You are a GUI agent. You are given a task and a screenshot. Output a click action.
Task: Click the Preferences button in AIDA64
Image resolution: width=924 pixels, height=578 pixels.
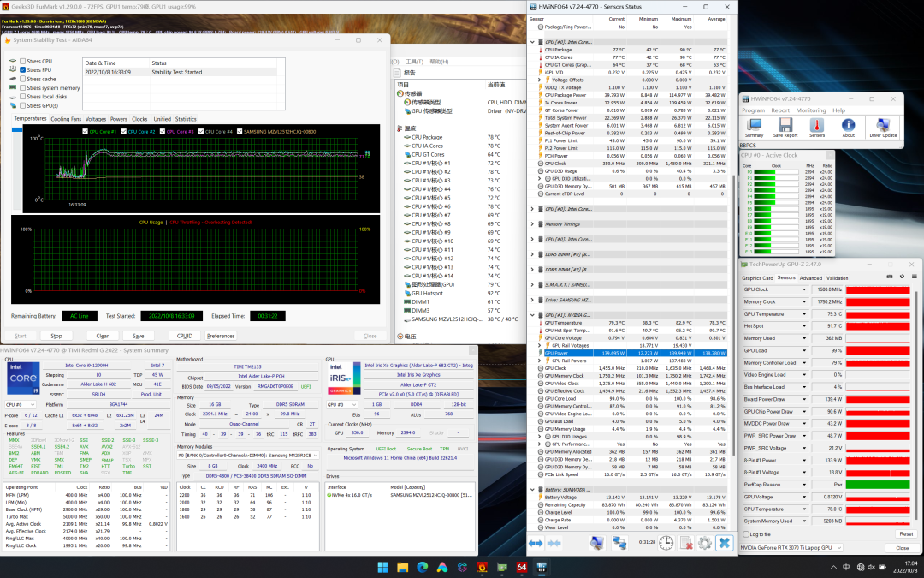point(220,336)
